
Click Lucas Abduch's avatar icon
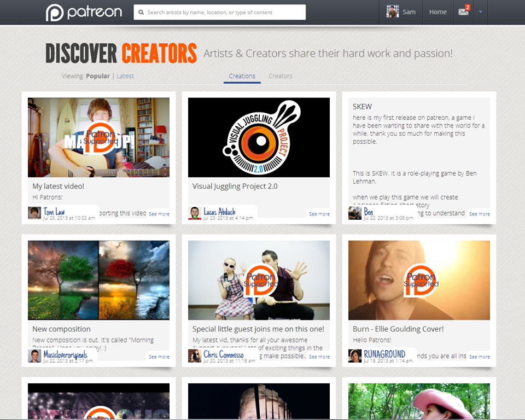click(x=195, y=213)
